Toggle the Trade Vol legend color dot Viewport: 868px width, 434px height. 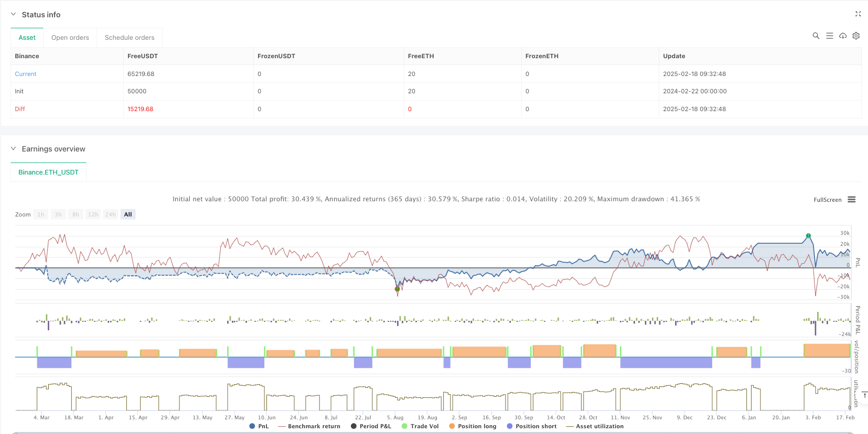coord(404,426)
